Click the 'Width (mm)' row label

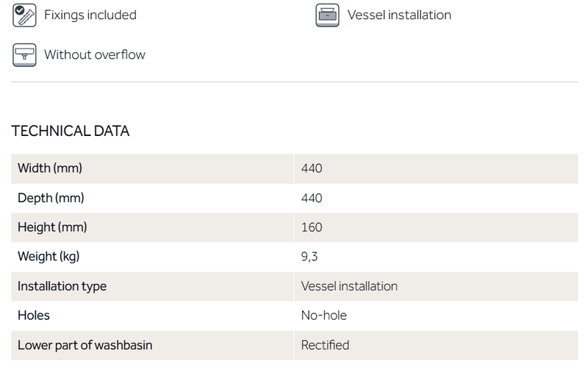(50, 168)
